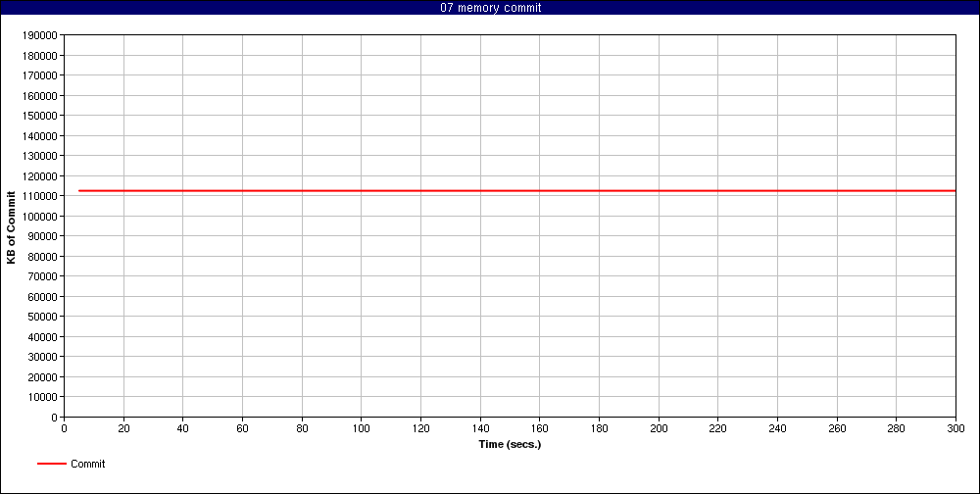Click y-axis value 40000
This screenshot has height=494, width=980.
point(42,336)
